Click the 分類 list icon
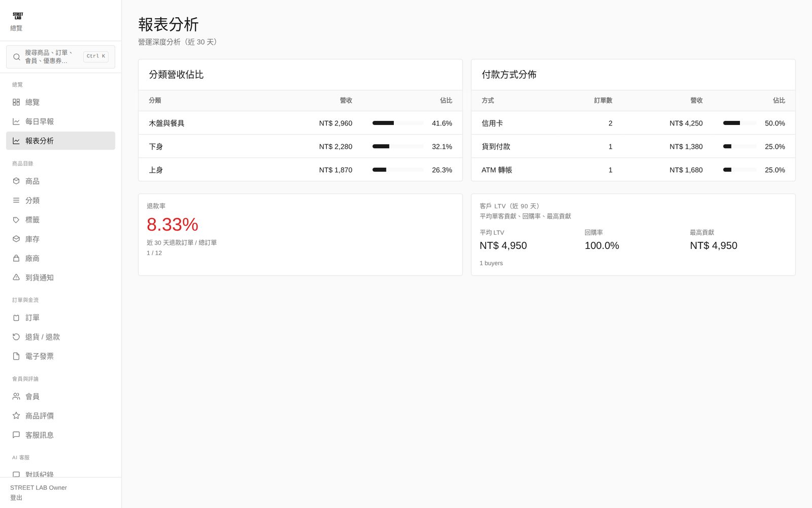The width and height of the screenshot is (812, 508). pos(16,200)
